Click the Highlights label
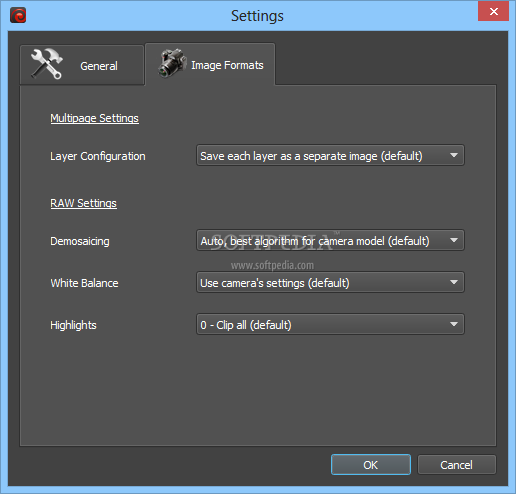 (x=73, y=325)
